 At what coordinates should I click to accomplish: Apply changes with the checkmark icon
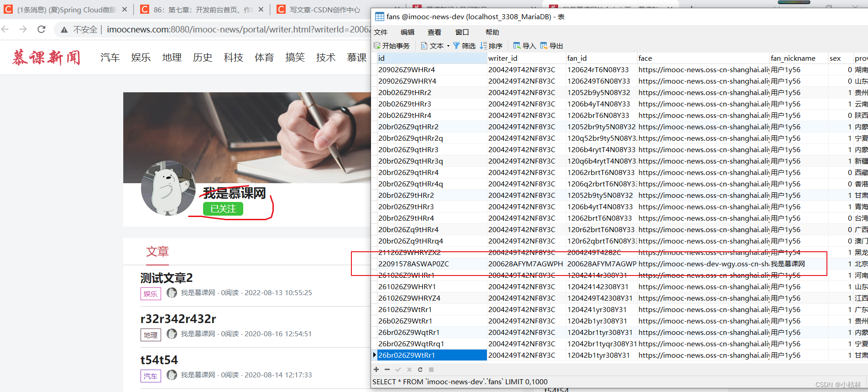398,369
